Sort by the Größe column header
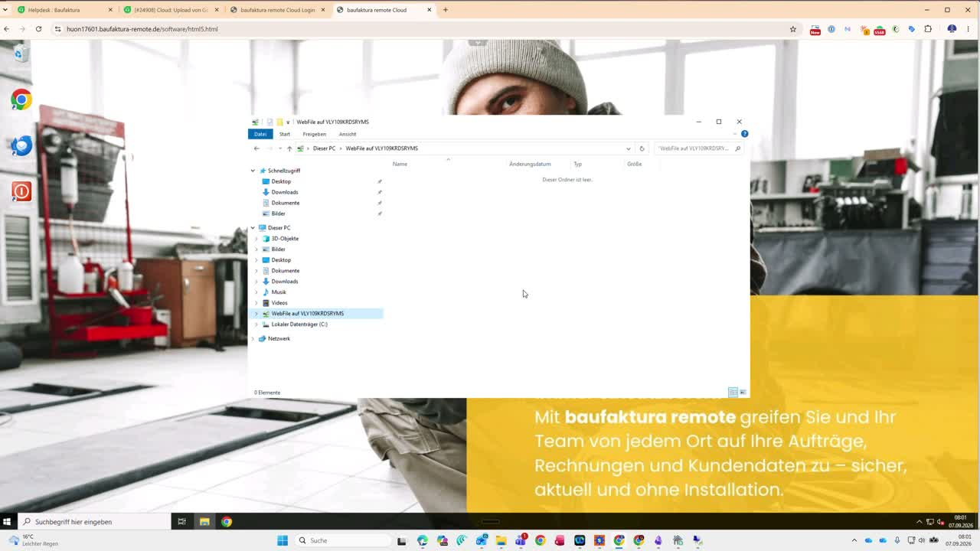The height and width of the screenshot is (551, 980). coord(634,164)
